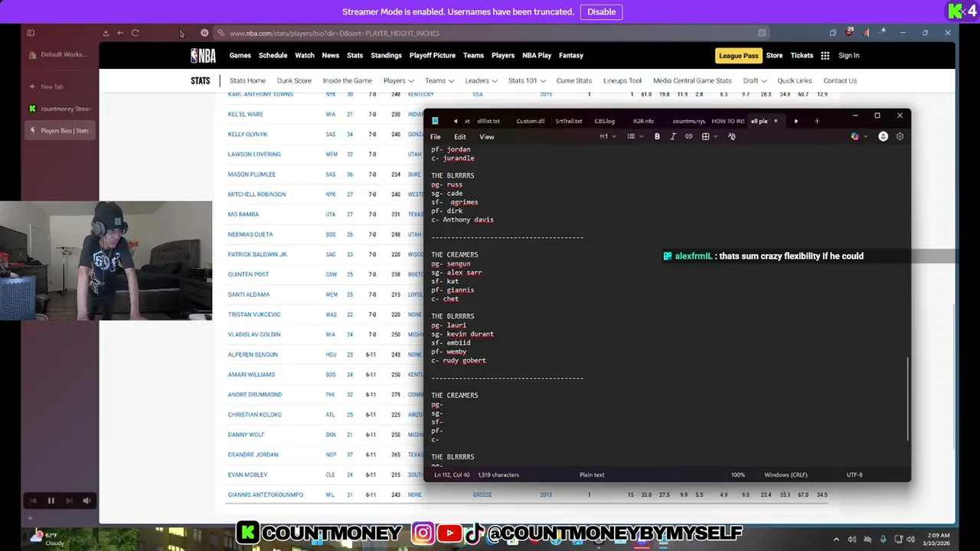Open the taskbar weather widget
The image size is (980, 551).
46,539
